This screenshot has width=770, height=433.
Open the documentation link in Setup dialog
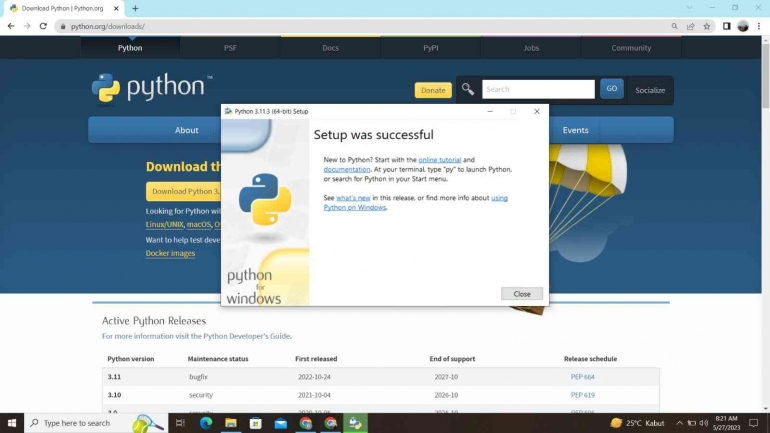click(x=347, y=169)
